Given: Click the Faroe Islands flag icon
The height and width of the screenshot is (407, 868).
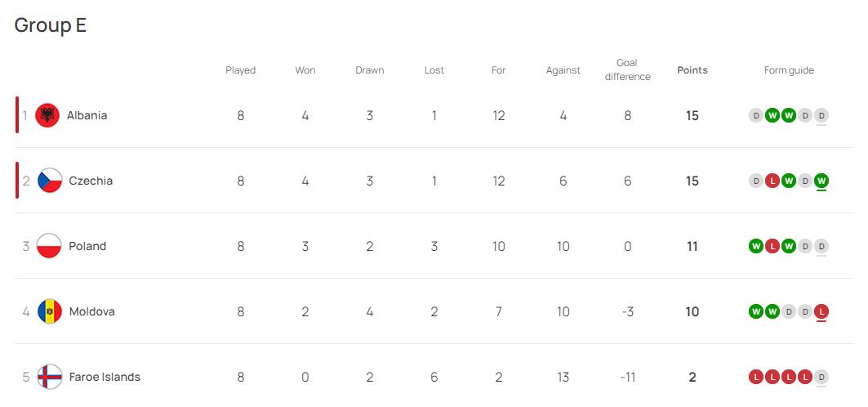Looking at the screenshot, I should point(49,377).
